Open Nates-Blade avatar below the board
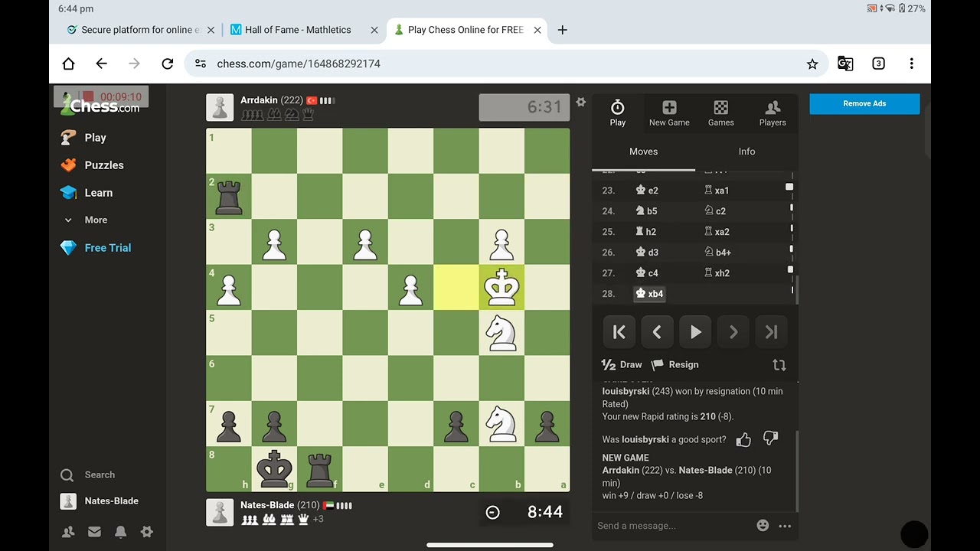Image resolution: width=980 pixels, height=551 pixels. (x=220, y=513)
